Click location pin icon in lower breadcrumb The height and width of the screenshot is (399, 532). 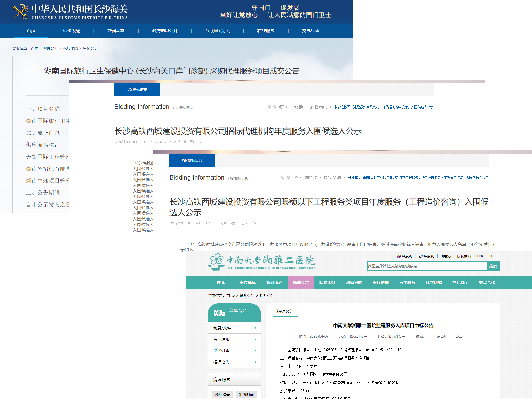[x=283, y=177]
